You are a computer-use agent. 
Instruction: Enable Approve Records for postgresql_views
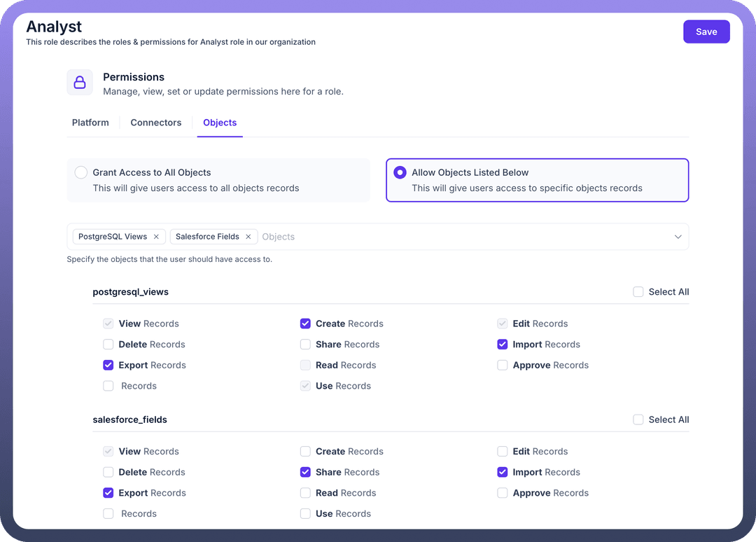tap(503, 365)
